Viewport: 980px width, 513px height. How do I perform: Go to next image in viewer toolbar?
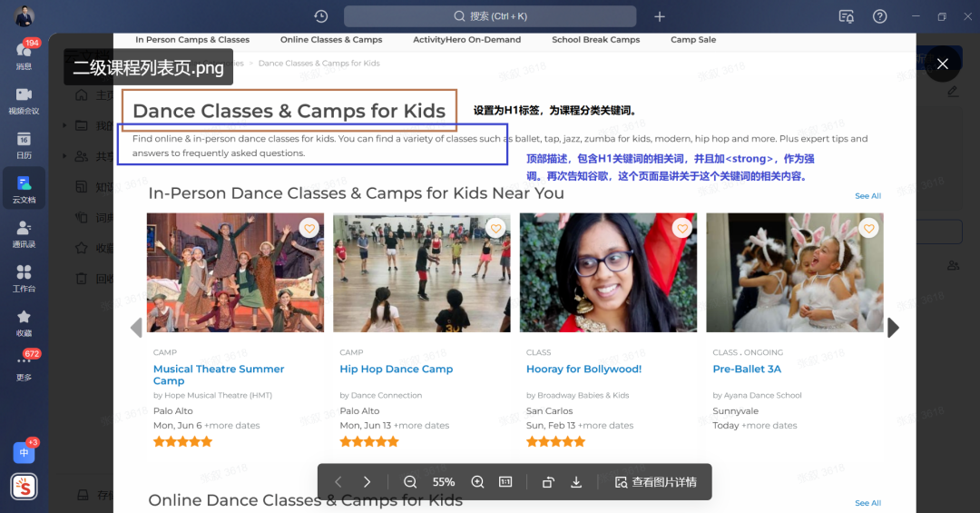click(367, 482)
